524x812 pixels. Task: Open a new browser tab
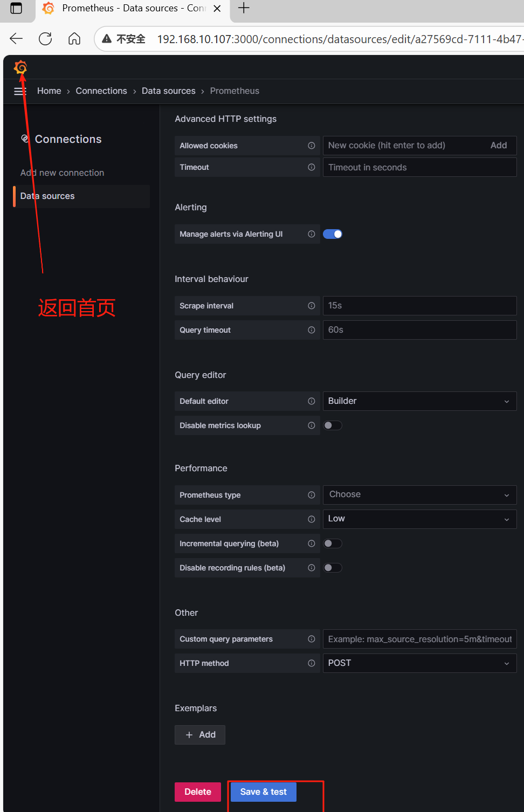click(x=244, y=8)
